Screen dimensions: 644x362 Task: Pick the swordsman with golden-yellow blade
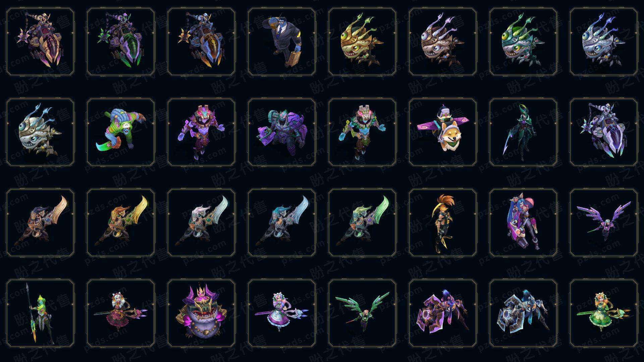[x=121, y=223]
